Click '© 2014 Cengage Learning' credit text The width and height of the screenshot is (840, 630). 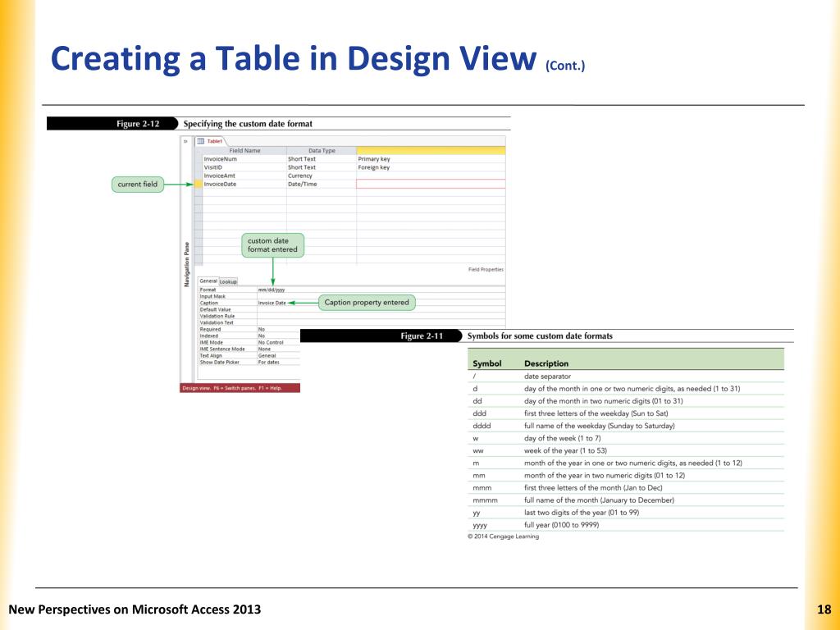click(x=504, y=536)
